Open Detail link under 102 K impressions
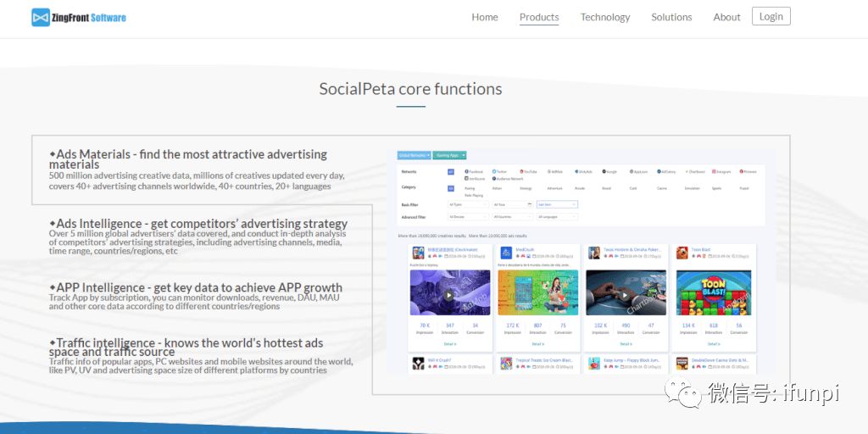The height and width of the screenshot is (434, 868). pos(626,344)
